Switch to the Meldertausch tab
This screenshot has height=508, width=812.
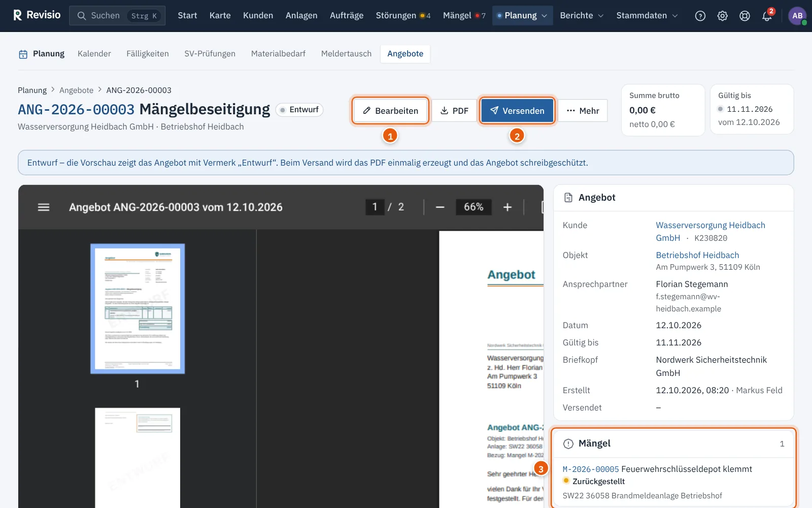click(346, 54)
